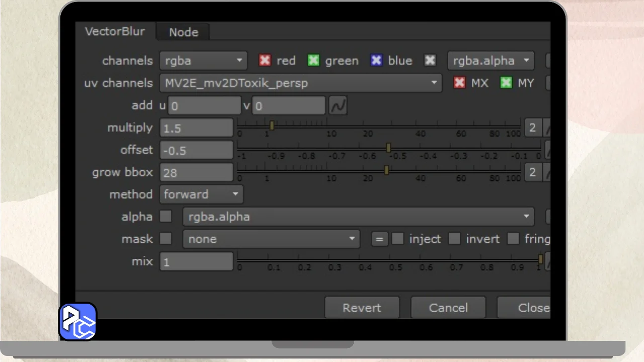This screenshot has height=362, width=644.
Task: Click the Revert button
Action: (x=362, y=308)
